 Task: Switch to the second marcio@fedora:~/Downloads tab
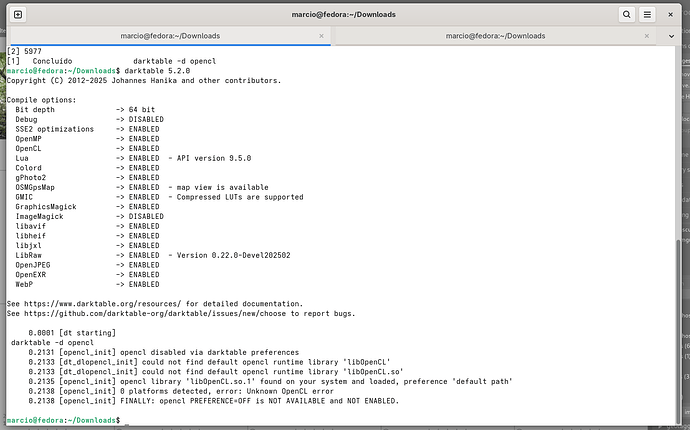click(495, 36)
